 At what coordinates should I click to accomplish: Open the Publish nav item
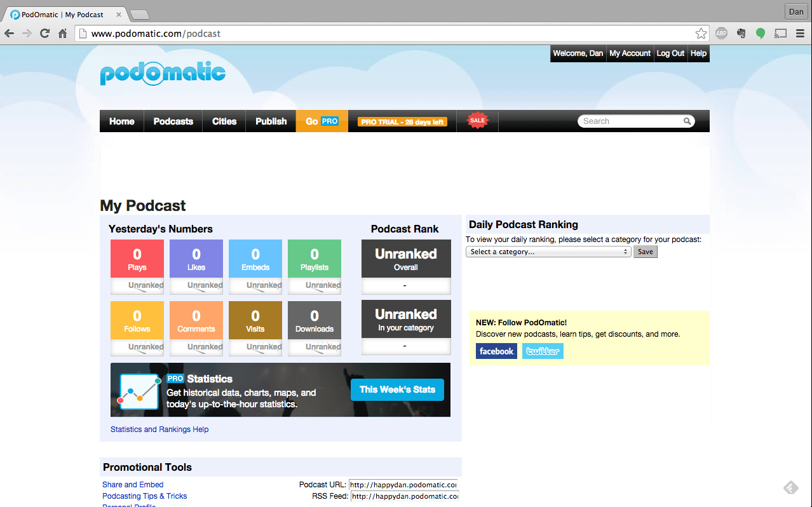(271, 121)
